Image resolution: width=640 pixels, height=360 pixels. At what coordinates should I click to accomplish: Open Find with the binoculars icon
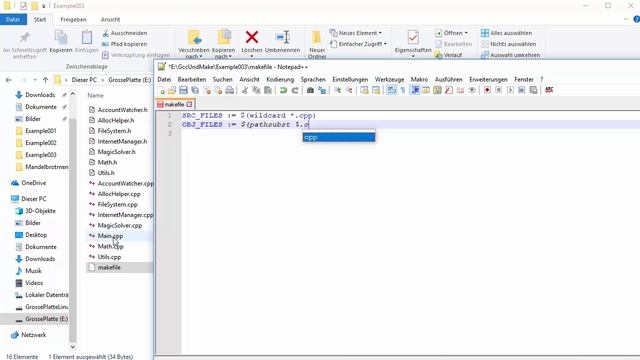tap(310, 90)
